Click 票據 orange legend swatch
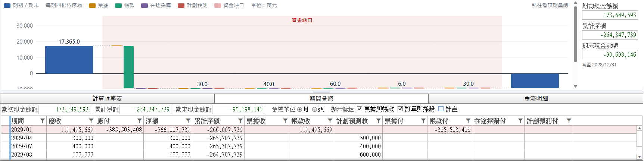This screenshot has width=644, height=161. (x=92, y=6)
